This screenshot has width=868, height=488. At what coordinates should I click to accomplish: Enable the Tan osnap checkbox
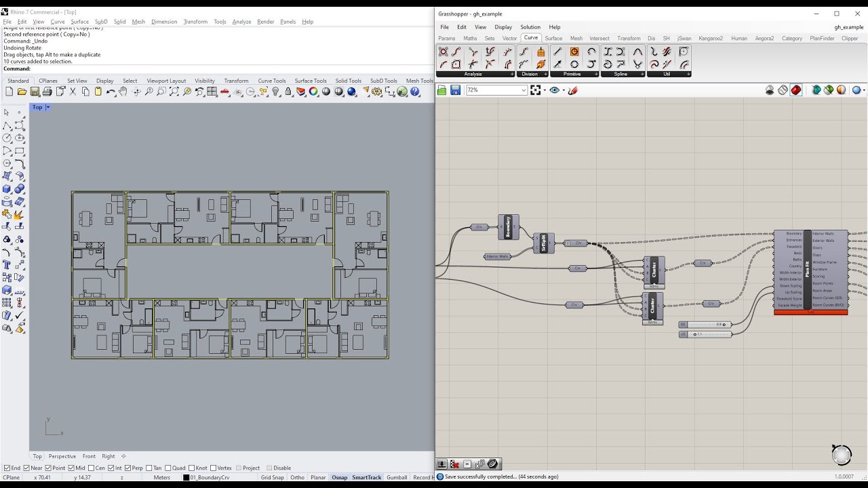point(149,468)
